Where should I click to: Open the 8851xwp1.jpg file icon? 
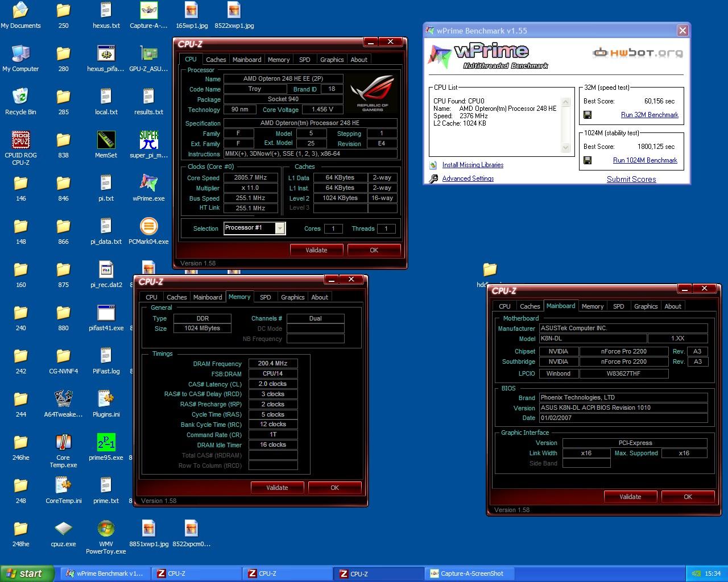click(x=148, y=529)
